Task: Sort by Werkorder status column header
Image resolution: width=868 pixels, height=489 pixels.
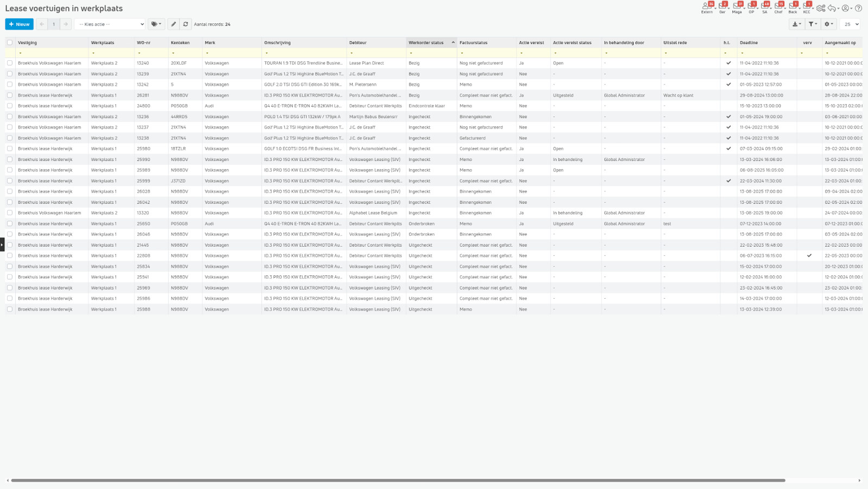Action: tap(426, 42)
